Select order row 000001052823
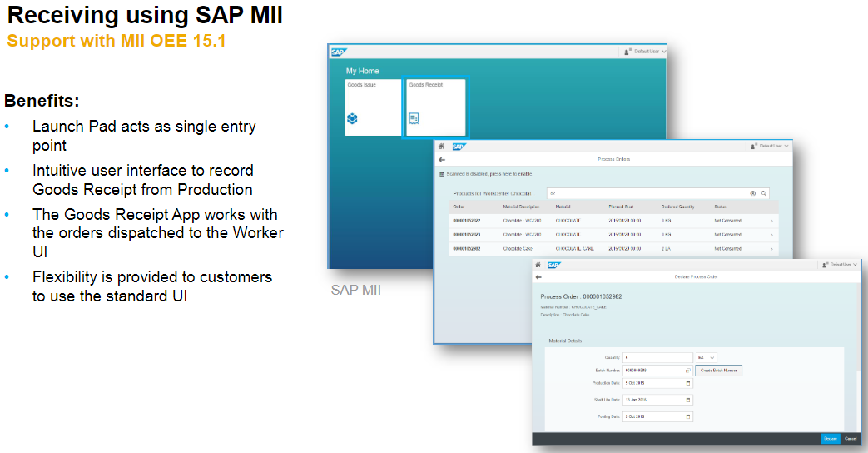 (613, 235)
